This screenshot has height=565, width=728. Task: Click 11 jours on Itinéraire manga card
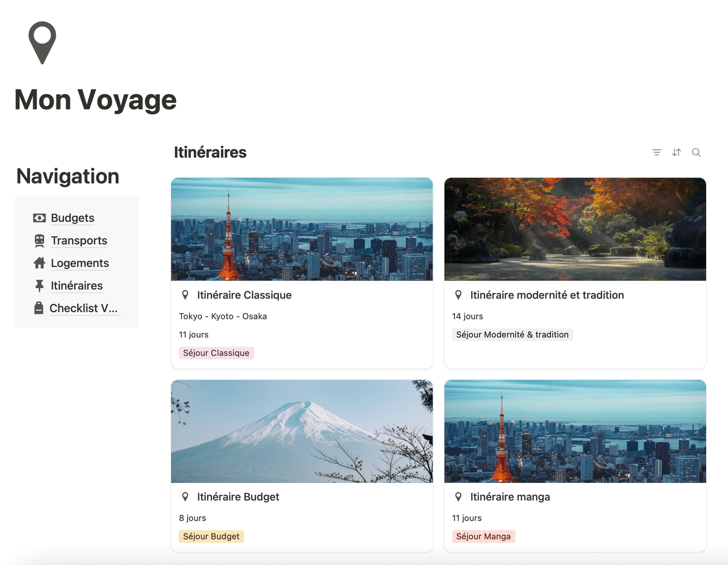tap(467, 518)
